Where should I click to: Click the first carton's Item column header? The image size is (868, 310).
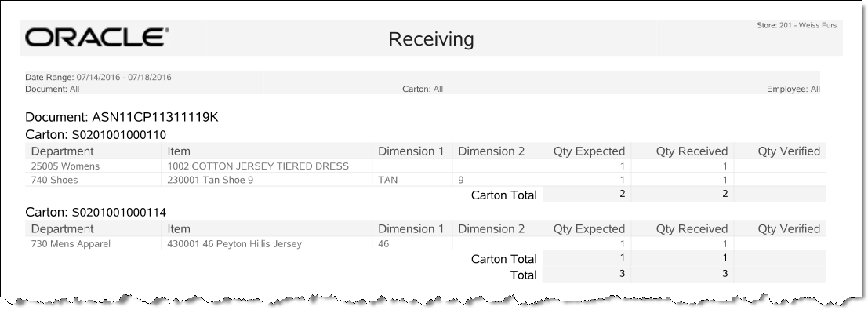(x=179, y=151)
